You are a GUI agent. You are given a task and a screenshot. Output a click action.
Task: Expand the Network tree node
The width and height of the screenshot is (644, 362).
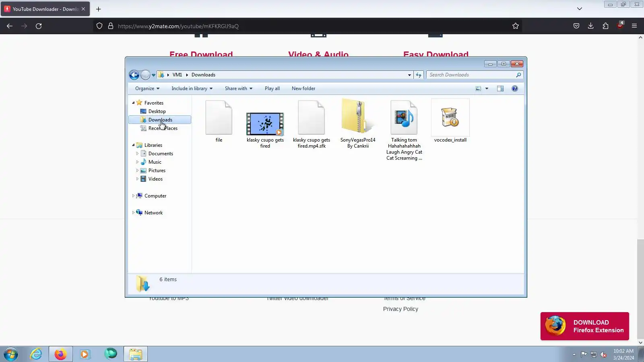133,213
